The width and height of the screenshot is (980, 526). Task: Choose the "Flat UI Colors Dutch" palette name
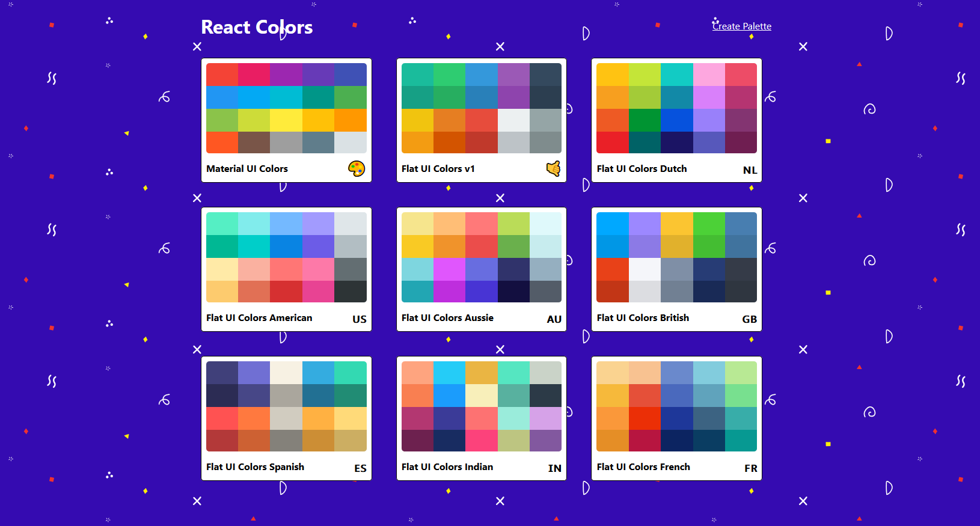(642, 169)
